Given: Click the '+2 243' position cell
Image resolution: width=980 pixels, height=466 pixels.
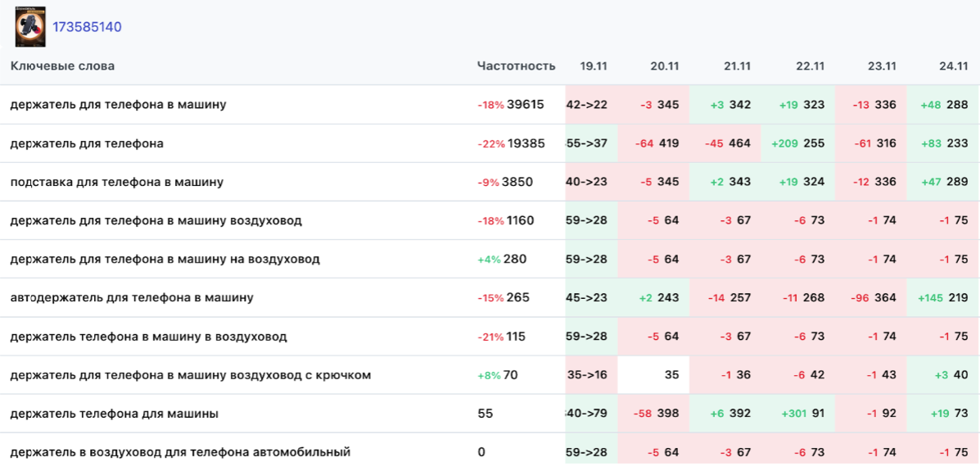Looking at the screenshot, I should tap(654, 298).
